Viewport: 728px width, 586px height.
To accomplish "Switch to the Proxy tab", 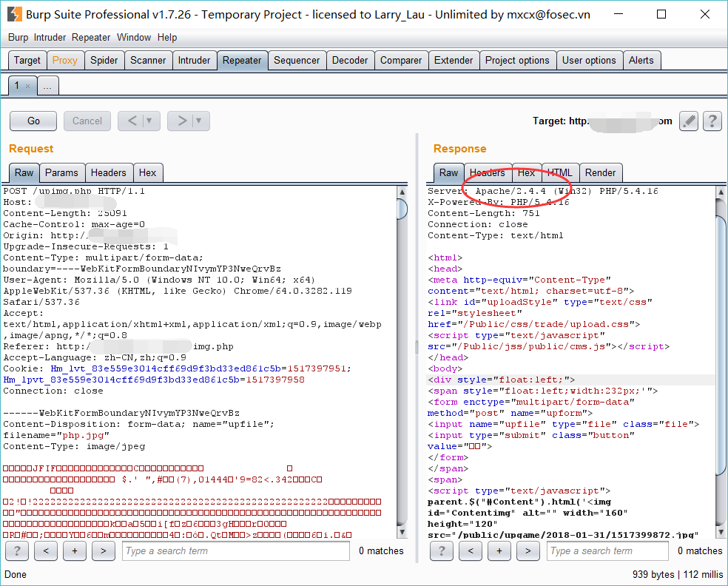I will [65, 61].
